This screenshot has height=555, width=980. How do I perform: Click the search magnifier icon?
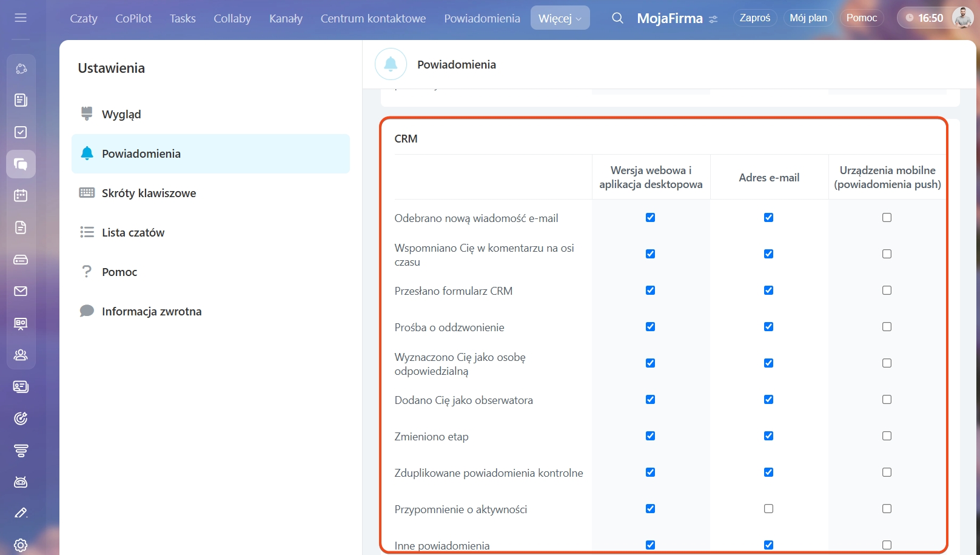(x=617, y=18)
